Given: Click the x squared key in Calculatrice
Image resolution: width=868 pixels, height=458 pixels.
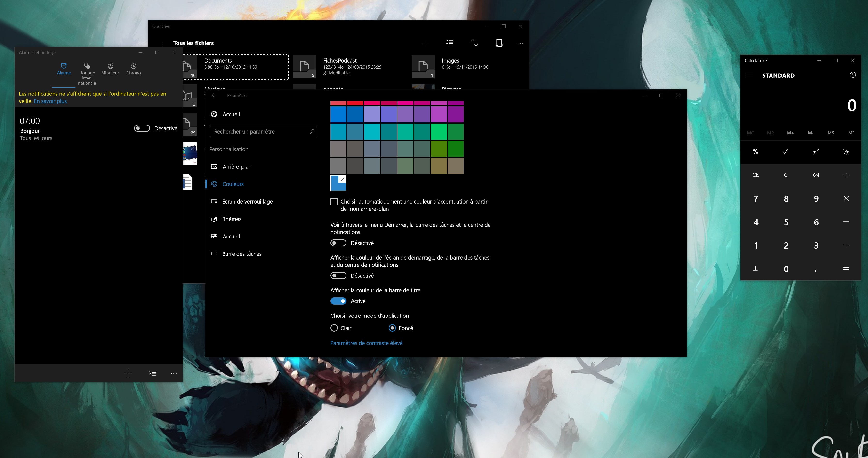Looking at the screenshot, I should pyautogui.click(x=816, y=152).
